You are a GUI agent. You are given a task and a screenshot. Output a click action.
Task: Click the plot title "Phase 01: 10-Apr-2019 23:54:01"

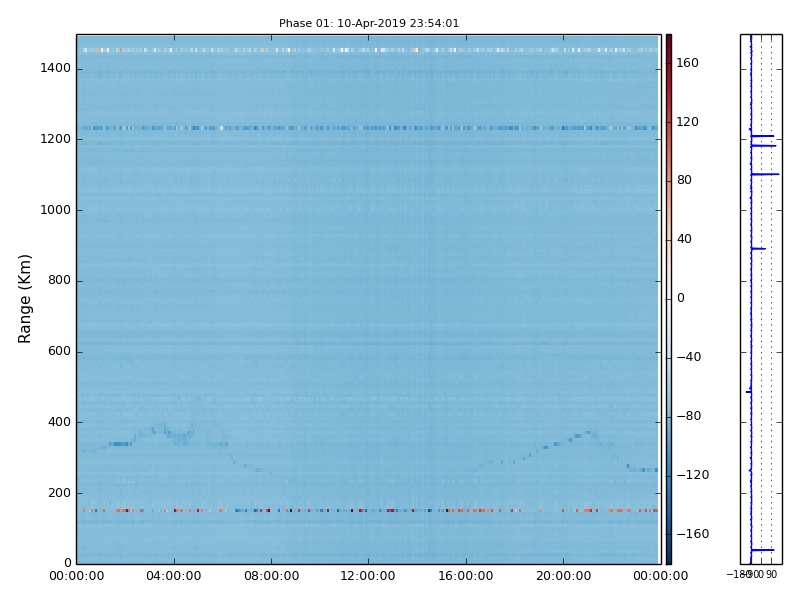pyautogui.click(x=369, y=23)
